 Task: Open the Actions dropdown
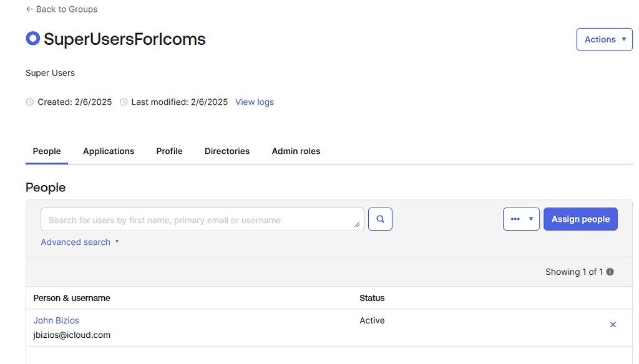coord(604,39)
